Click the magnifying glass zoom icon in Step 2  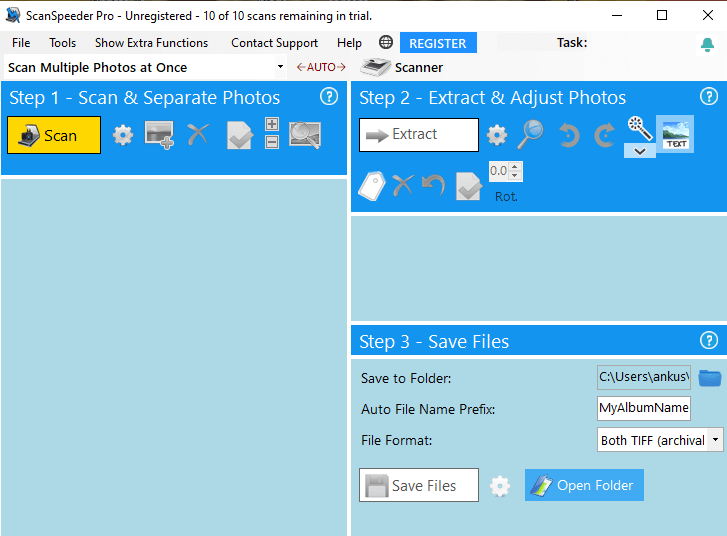[x=530, y=134]
